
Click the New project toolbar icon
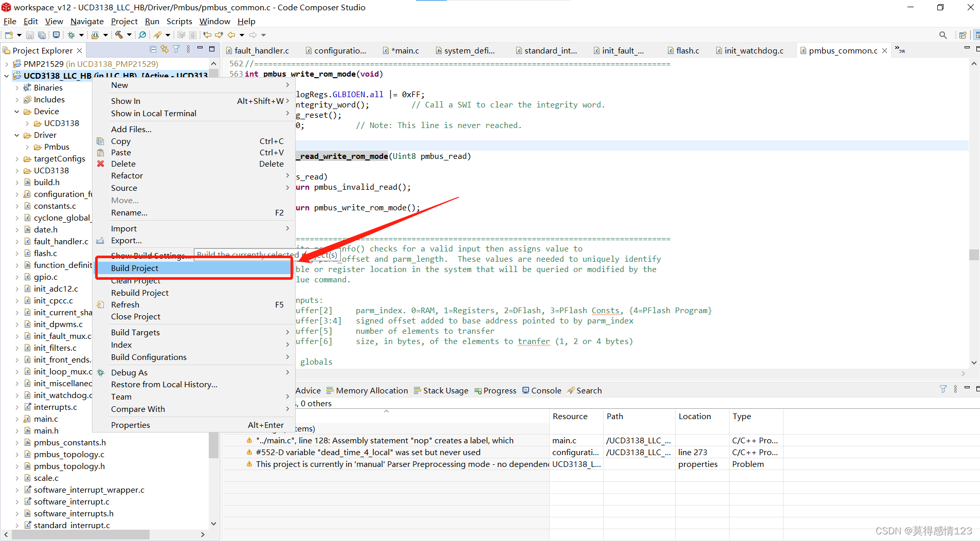pos(9,35)
